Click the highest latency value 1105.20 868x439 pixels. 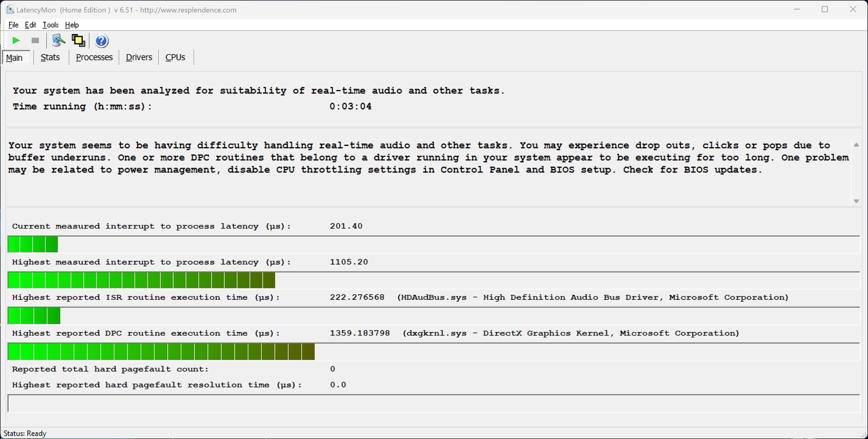[349, 262]
